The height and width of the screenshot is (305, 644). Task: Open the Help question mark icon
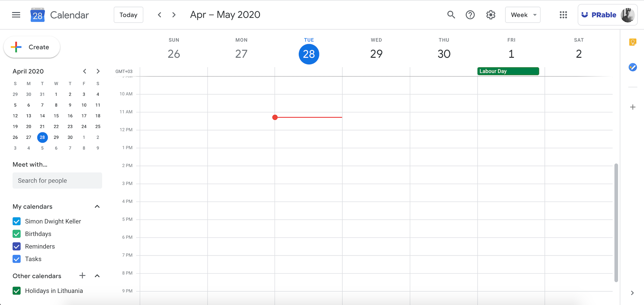pos(470,15)
